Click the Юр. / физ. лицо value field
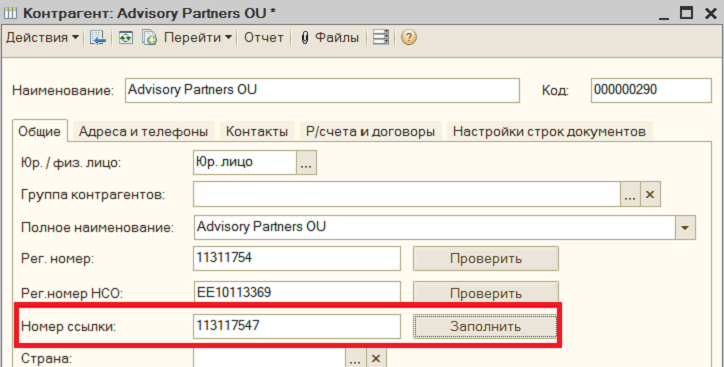Screen dimensions: 724x367 click(244, 162)
